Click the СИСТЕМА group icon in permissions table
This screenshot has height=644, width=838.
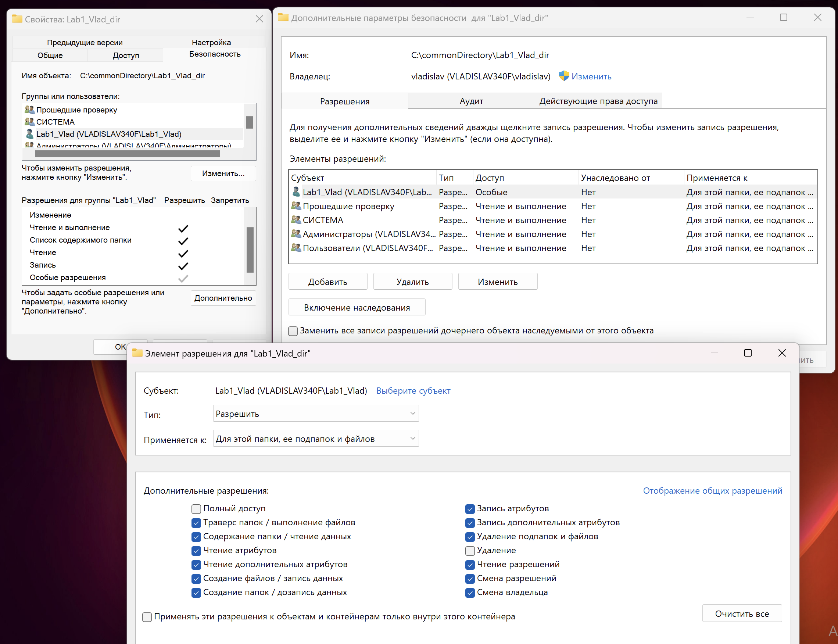click(296, 220)
